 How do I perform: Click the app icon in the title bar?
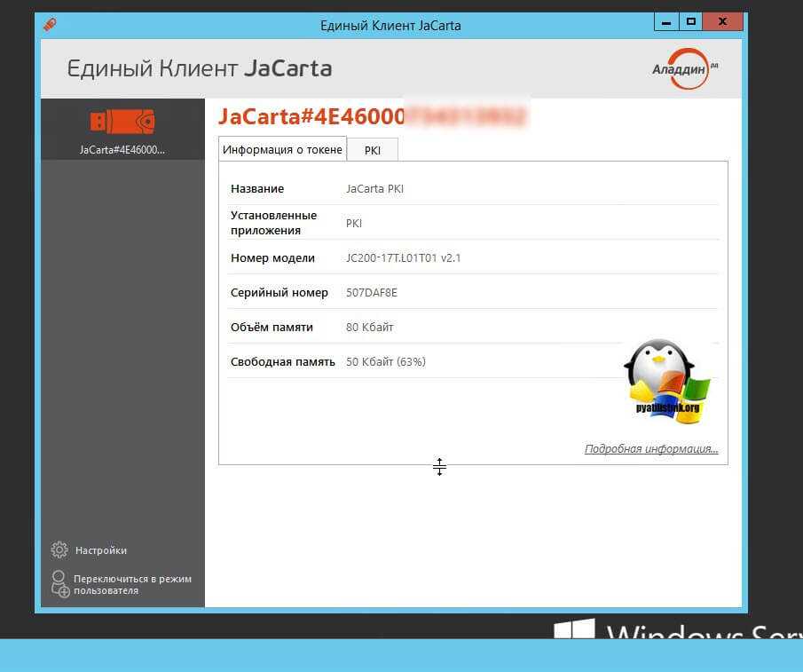[x=50, y=25]
